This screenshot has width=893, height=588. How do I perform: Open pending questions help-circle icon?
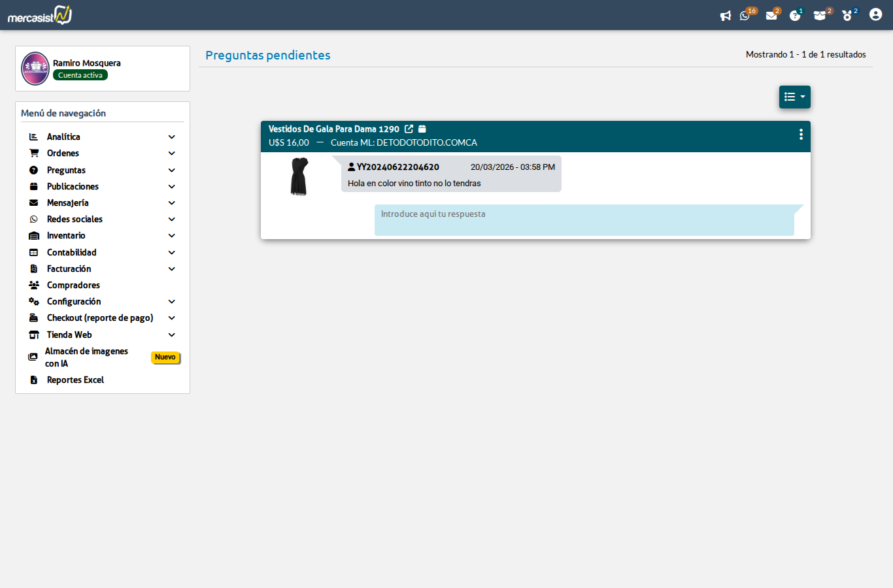pos(795,16)
